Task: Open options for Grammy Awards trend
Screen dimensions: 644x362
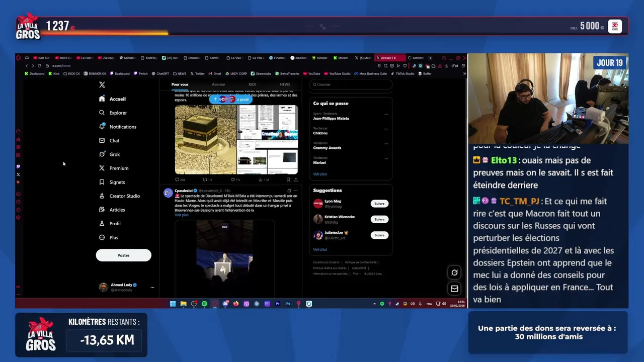Action: 386,144
